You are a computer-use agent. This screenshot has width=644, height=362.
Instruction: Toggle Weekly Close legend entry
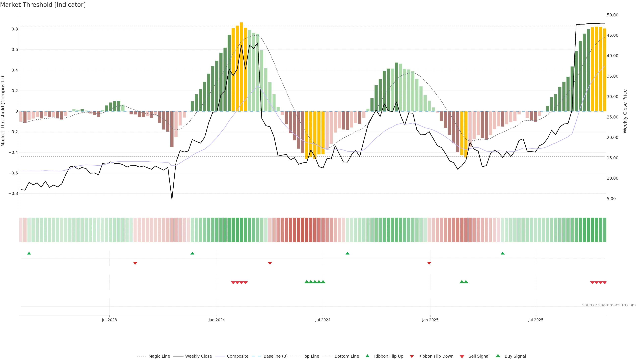coord(198,356)
